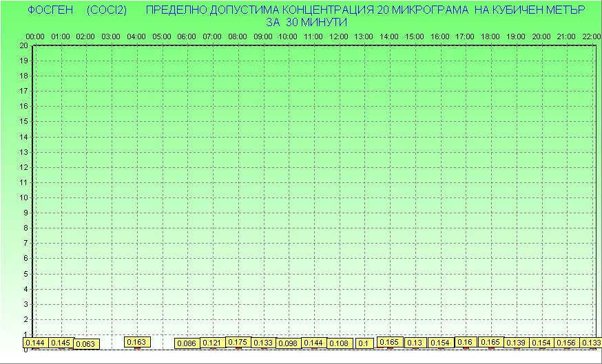Screen dimensions: 602x364
Task: Click the 0.1 data label
Action: point(364,343)
